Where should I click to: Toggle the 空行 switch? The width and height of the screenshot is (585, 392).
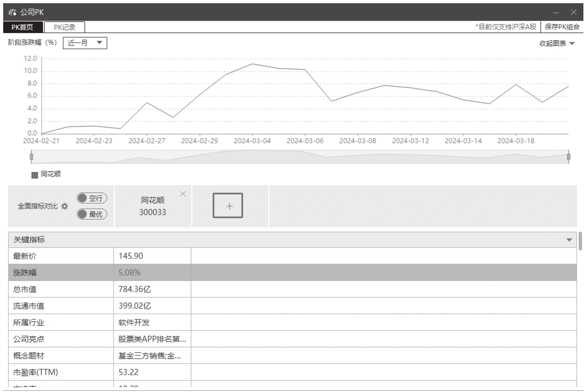[x=92, y=198]
